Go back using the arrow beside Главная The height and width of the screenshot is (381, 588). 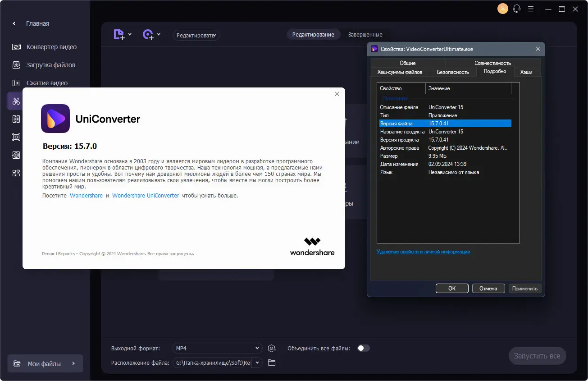tap(14, 23)
